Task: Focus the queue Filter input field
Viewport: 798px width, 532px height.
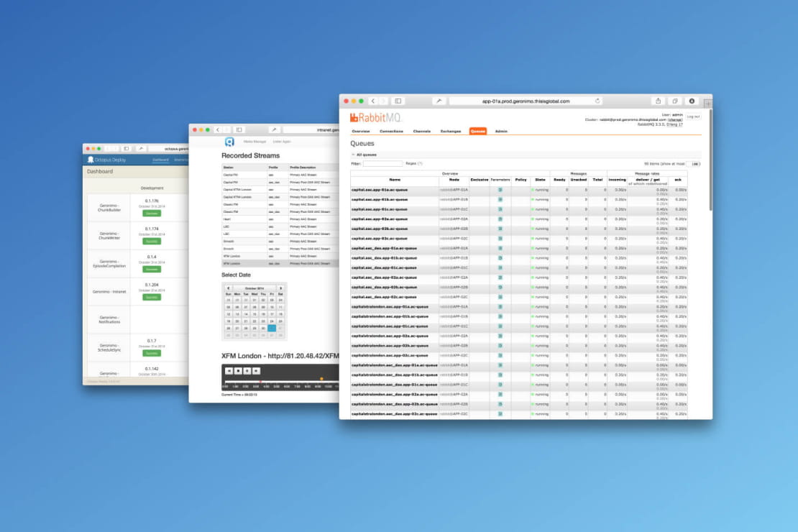Action: [382, 164]
